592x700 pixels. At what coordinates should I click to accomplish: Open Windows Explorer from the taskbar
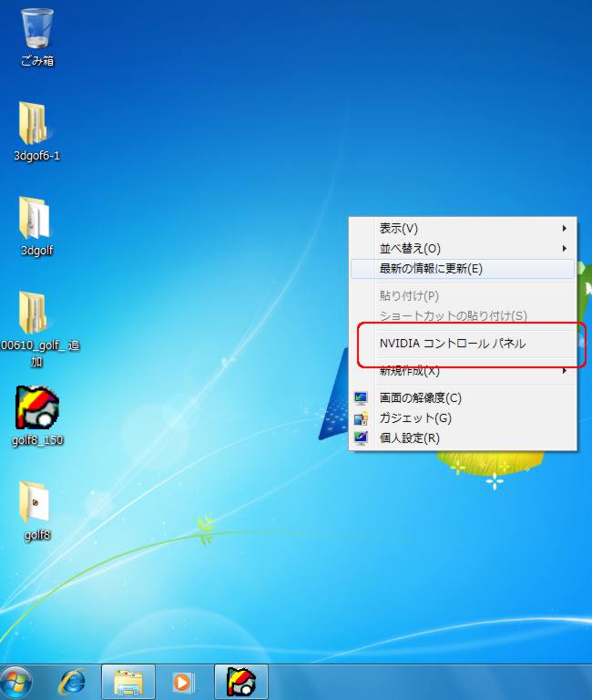128,682
